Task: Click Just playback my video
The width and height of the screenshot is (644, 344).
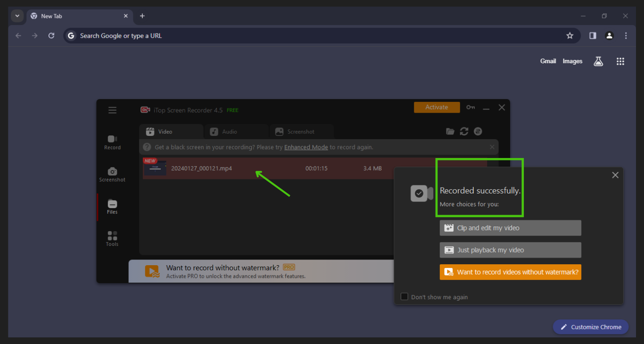Action: 510,250
